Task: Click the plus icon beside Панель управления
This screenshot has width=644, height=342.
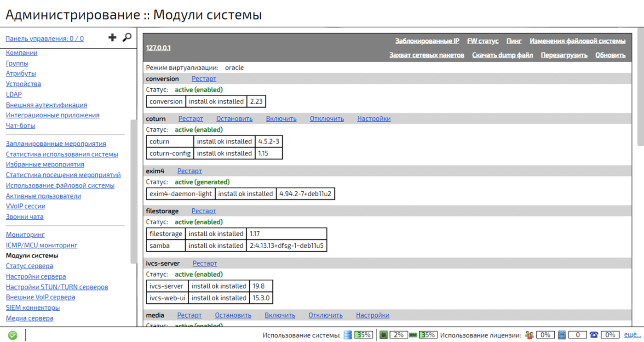Action: (112, 38)
